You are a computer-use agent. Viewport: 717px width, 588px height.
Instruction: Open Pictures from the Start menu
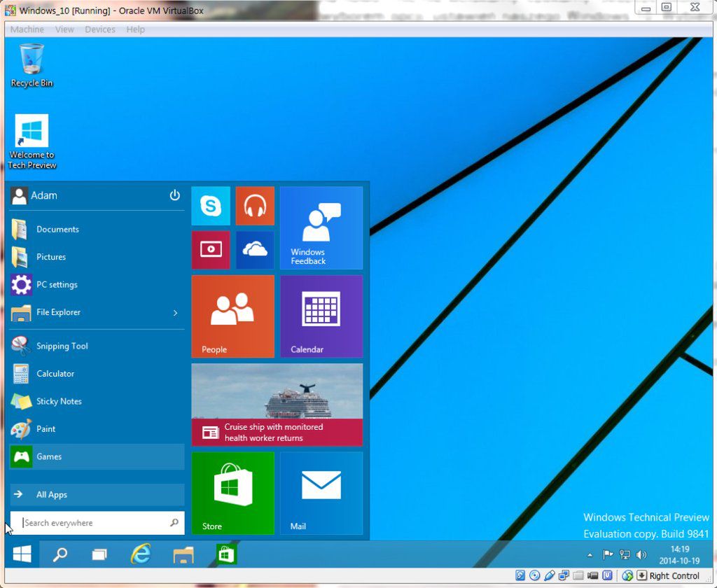[97, 257]
